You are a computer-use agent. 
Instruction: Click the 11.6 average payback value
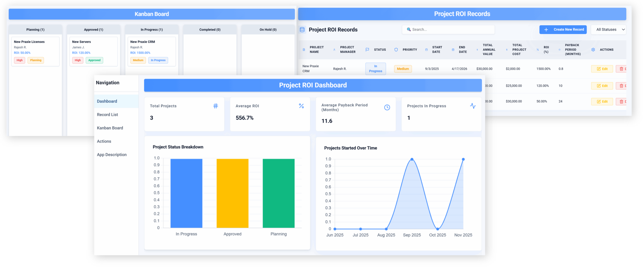pos(327,121)
